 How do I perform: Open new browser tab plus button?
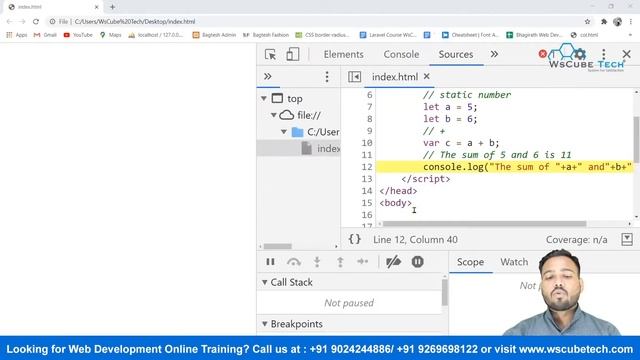(x=112, y=7)
